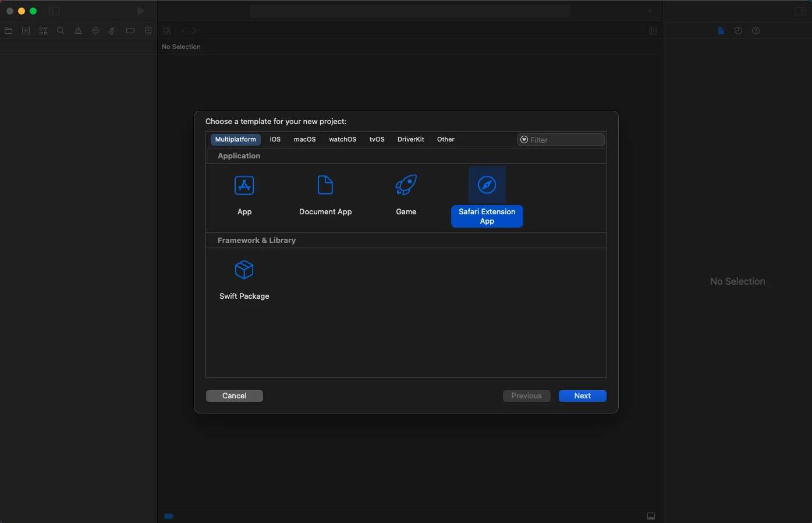Select the Multiplatform tab
This screenshot has height=523, width=812.
235,139
